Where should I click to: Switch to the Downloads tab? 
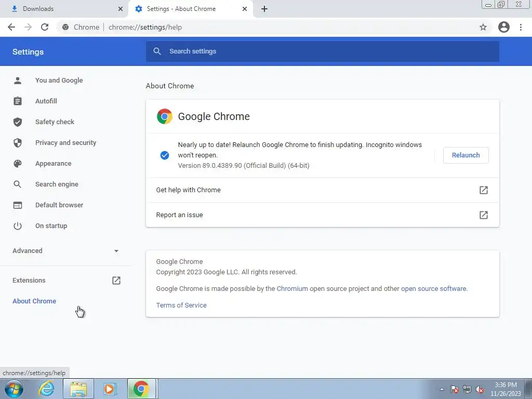tap(64, 9)
